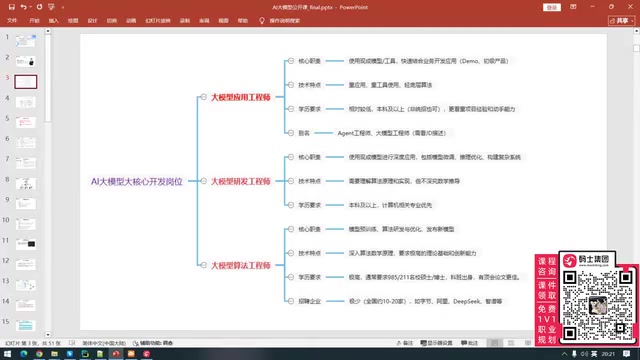Switch to the 动画 (Animations) ribbon tab
Screen dimensions: 640x360
131,20
